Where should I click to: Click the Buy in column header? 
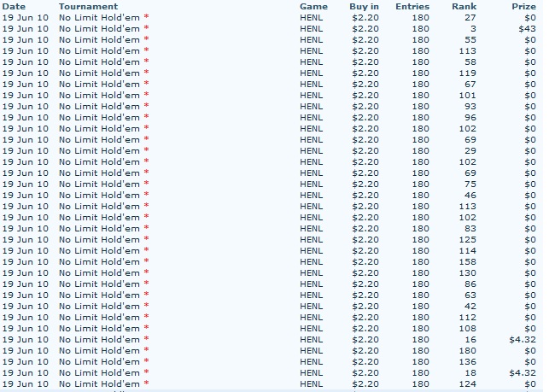pos(364,7)
